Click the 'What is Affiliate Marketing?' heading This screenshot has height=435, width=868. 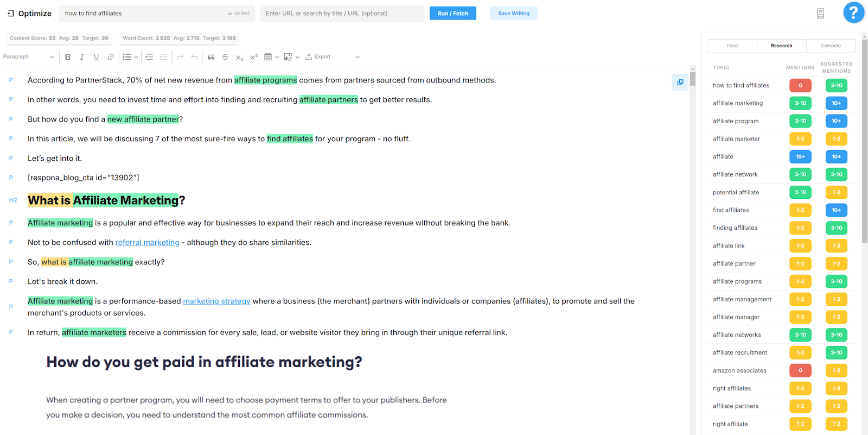point(106,200)
